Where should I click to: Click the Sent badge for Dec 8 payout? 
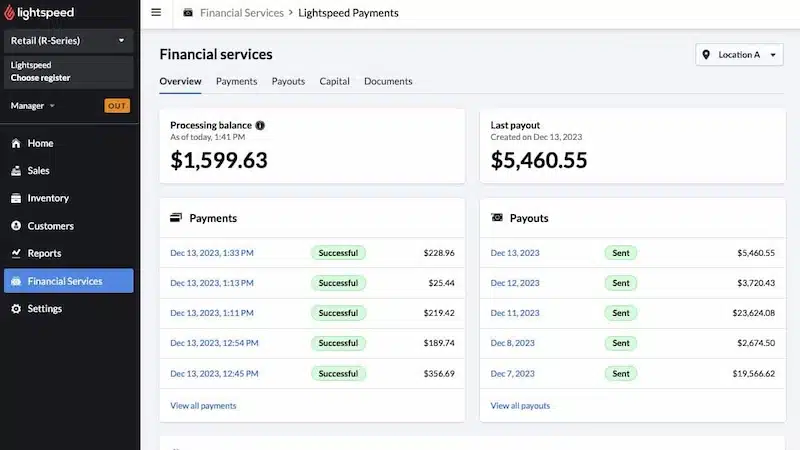[x=621, y=343]
